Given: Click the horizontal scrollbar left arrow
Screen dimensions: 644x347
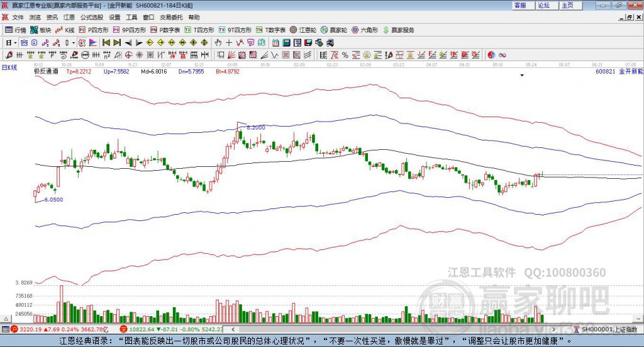Looking at the screenshot, I should pyautogui.click(x=233, y=329).
